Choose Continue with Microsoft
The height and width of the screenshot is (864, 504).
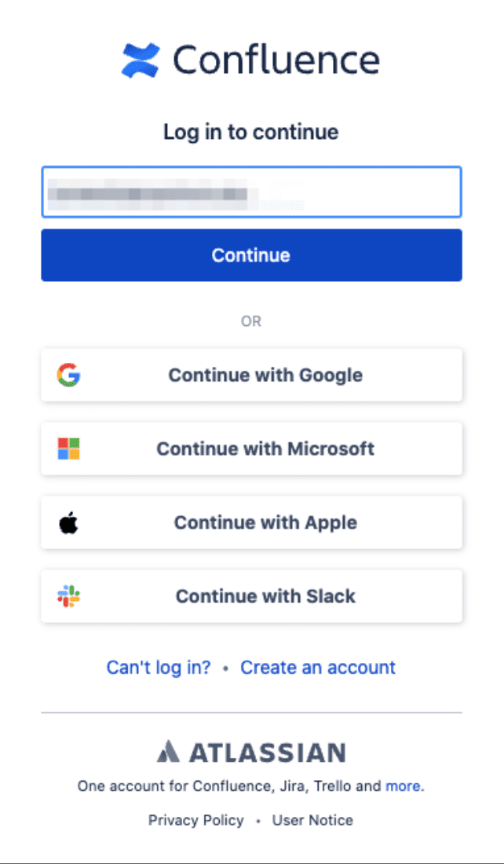(252, 448)
